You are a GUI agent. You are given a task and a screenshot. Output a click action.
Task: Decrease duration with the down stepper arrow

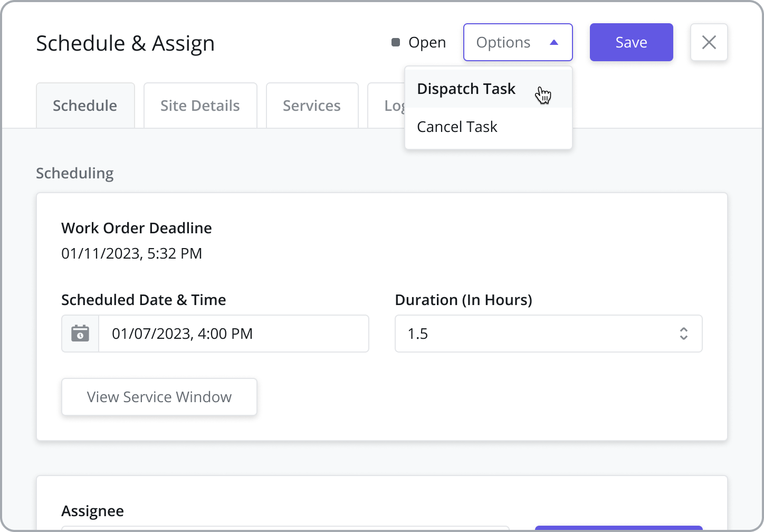point(683,338)
